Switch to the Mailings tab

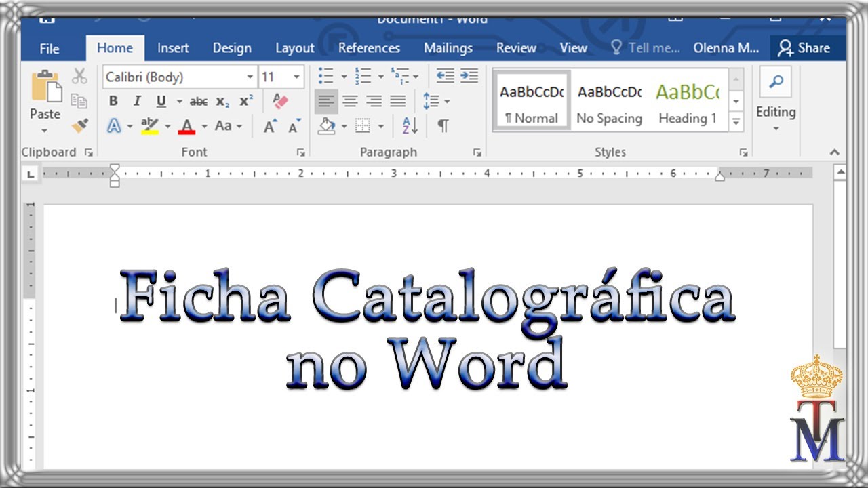pos(448,48)
